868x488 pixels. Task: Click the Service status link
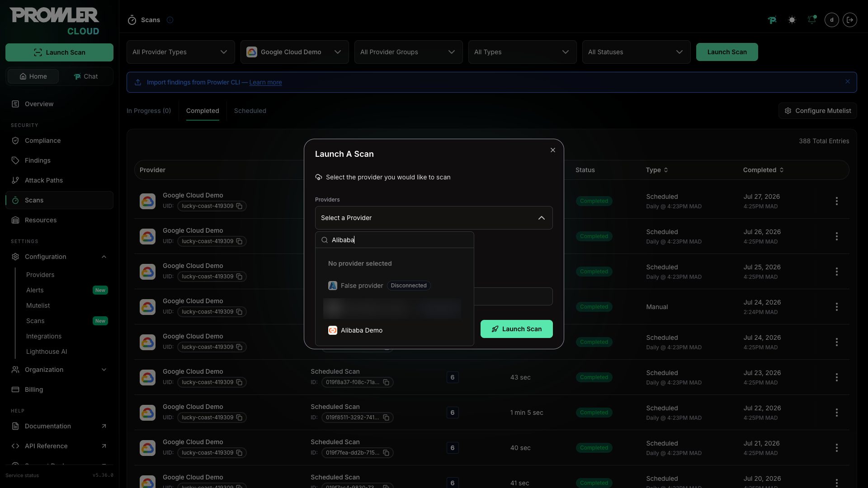coord(22,475)
